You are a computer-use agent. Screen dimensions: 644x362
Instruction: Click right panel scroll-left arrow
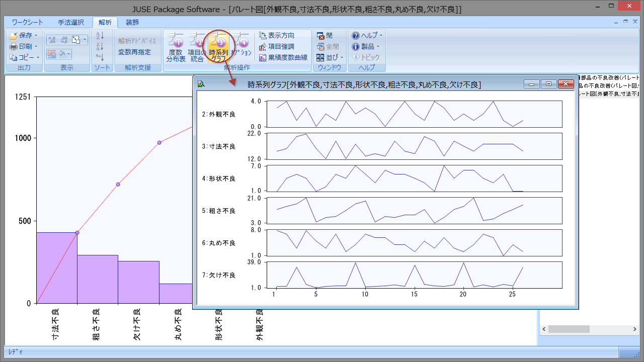[543, 329]
